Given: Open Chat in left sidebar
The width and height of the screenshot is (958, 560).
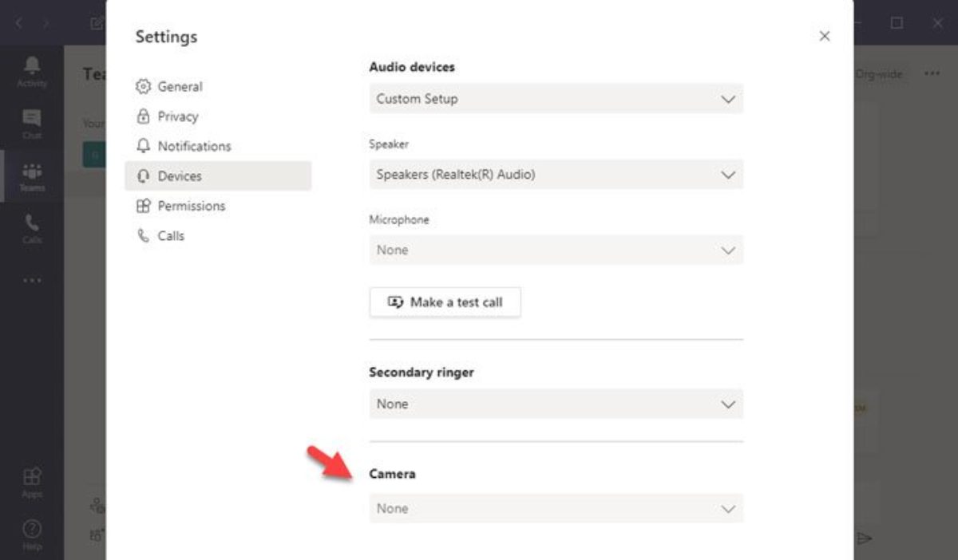Looking at the screenshot, I should pyautogui.click(x=32, y=123).
